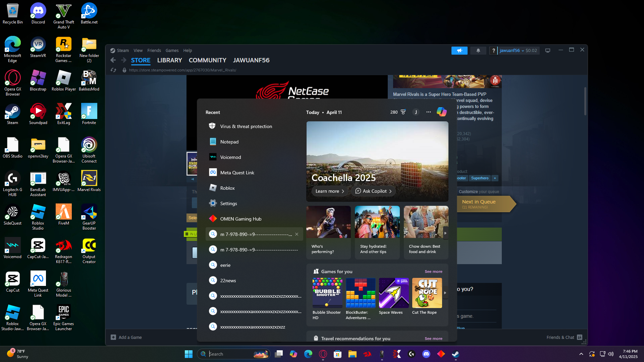Screen dimensions: 644x362
Task: Open Steam notifications bell
Action: tap(478, 51)
